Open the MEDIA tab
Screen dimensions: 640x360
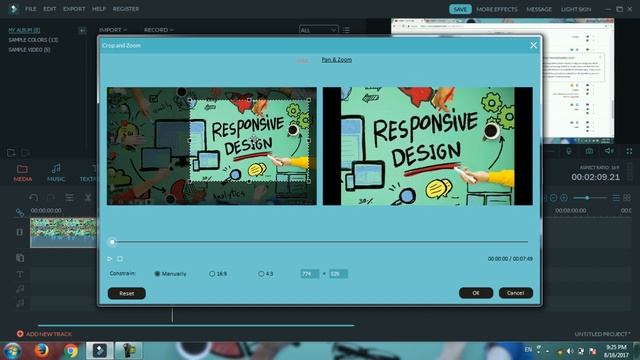(22, 173)
